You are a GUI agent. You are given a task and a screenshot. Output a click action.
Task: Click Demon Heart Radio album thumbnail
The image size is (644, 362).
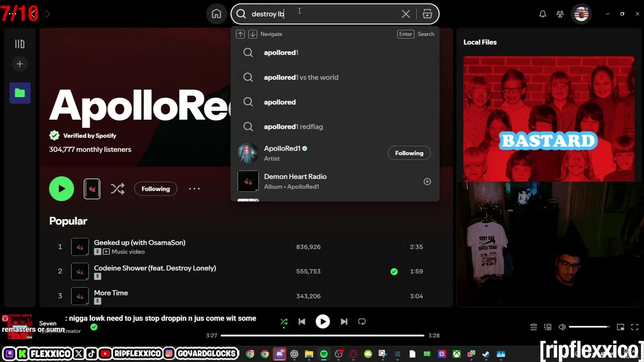248,182
